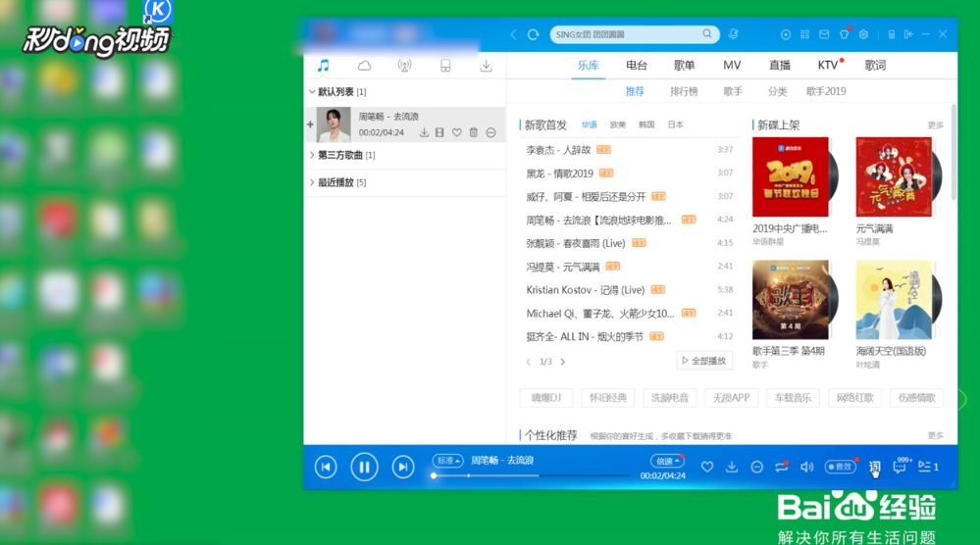Open the skin shirt icon
This screenshot has width=980, height=545.
click(845, 33)
